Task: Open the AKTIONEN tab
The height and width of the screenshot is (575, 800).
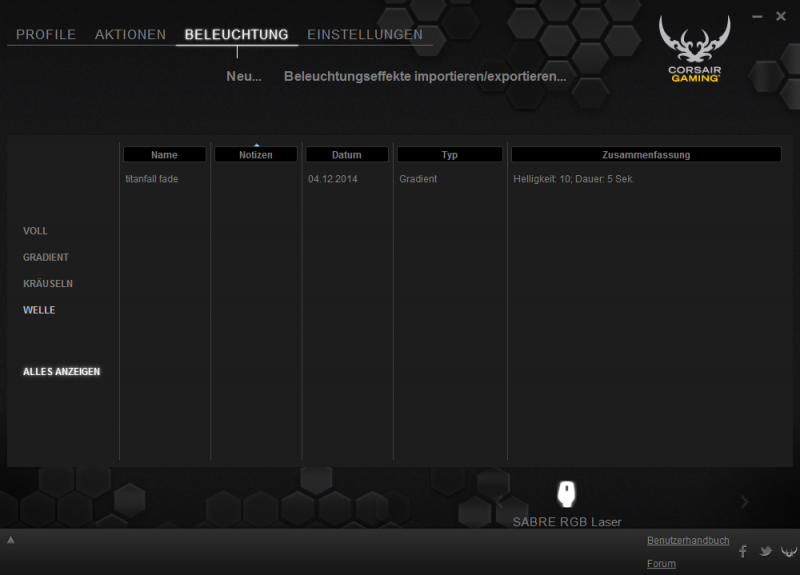Action: pyautogui.click(x=130, y=35)
